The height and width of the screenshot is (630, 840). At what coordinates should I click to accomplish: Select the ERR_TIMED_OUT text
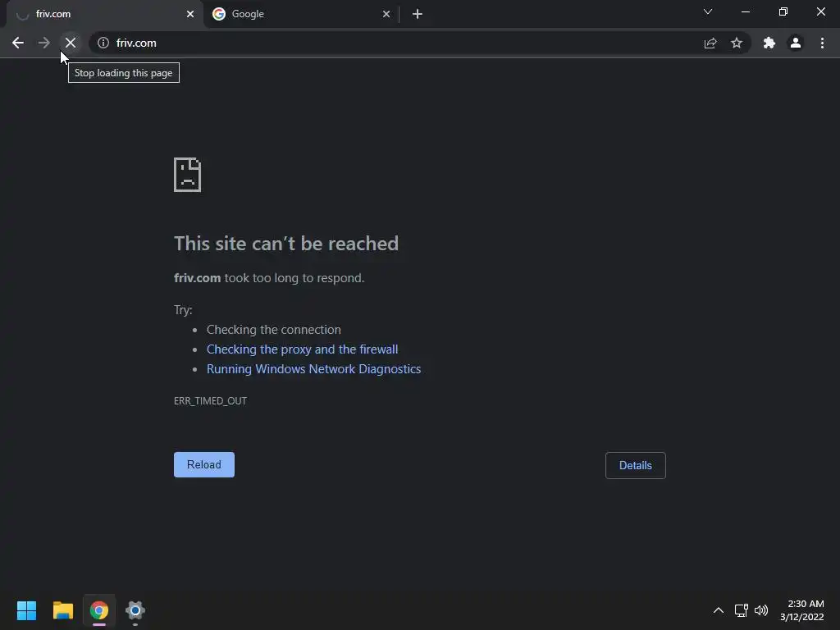[x=211, y=400]
